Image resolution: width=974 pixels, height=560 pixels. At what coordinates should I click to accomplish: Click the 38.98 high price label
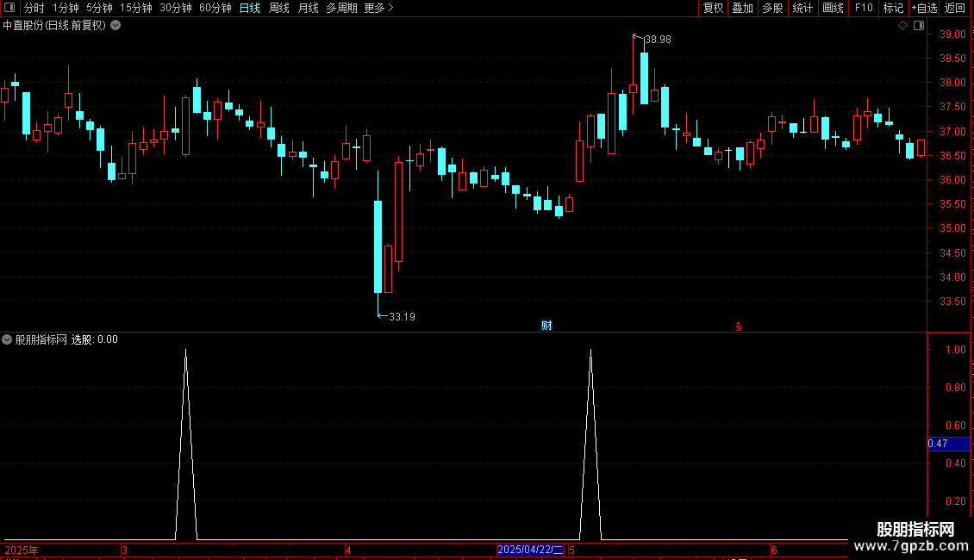point(658,39)
